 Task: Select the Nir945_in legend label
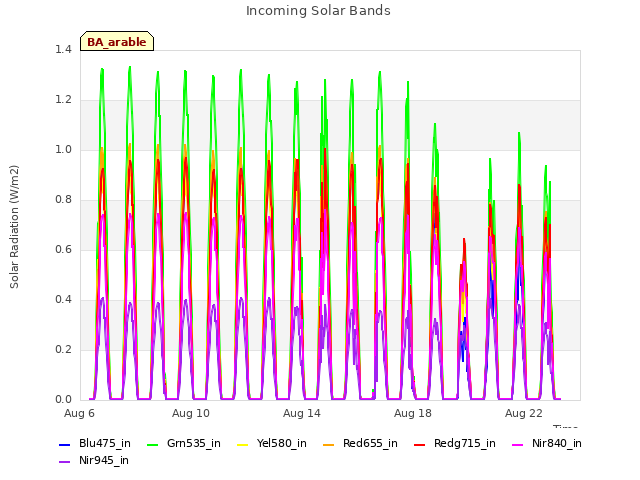pos(104,461)
